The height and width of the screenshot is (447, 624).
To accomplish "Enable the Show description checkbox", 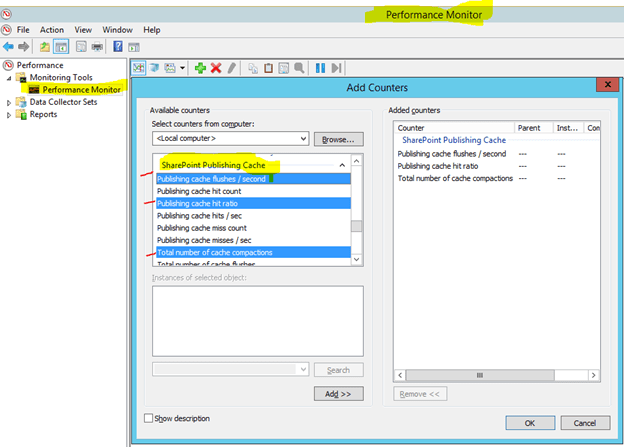I will 150,418.
